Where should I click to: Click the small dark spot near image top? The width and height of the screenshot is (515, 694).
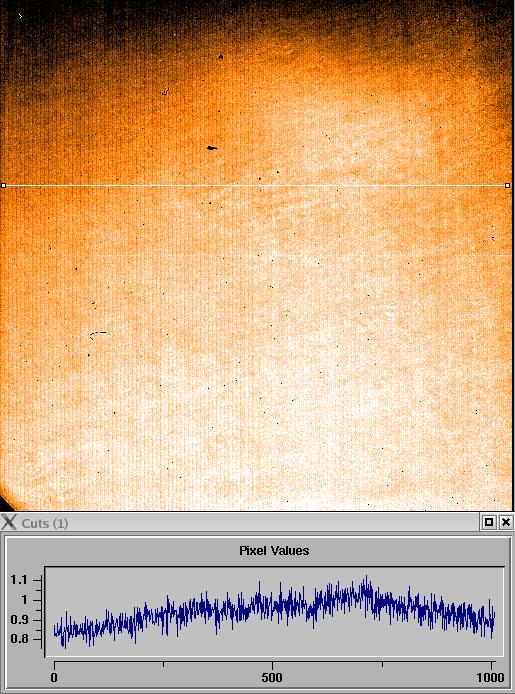(x=221, y=57)
